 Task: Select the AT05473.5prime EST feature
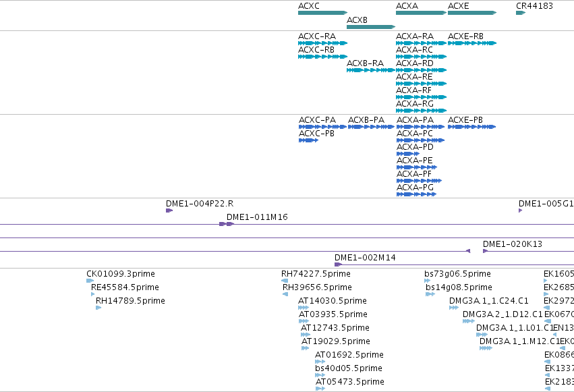pyautogui.click(x=320, y=389)
